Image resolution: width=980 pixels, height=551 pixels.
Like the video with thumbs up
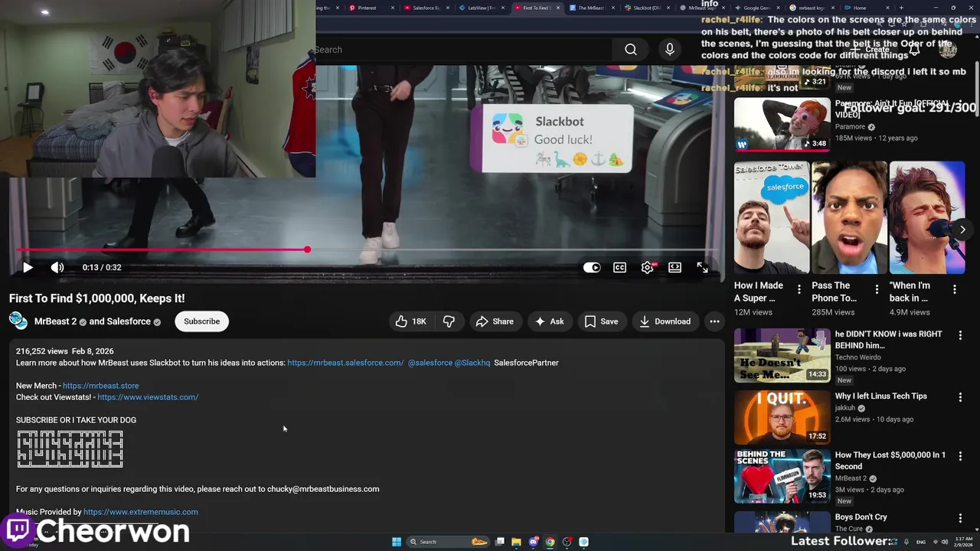point(410,321)
